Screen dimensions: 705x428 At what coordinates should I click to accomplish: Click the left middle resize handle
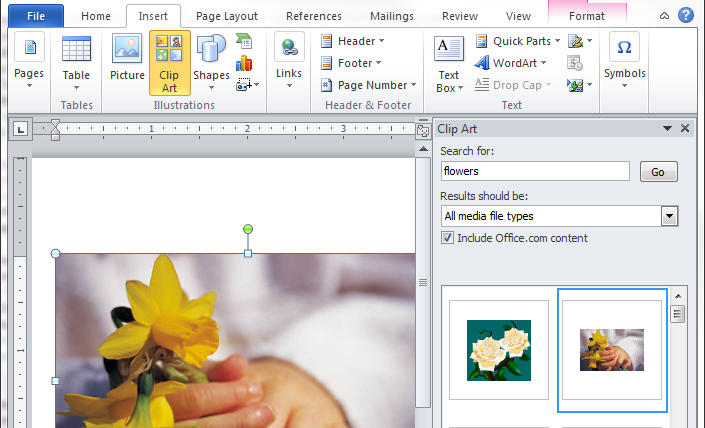click(55, 381)
